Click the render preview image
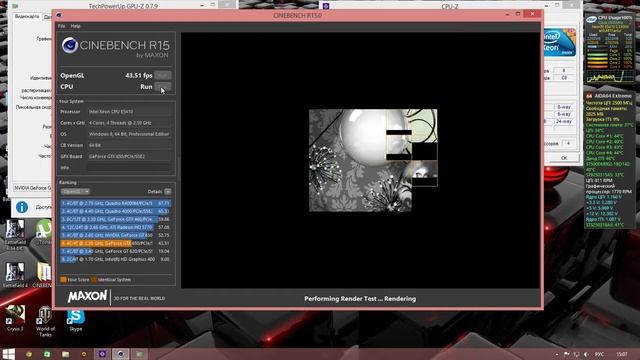Image resolution: width=640 pixels, height=360 pixels. 373,160
